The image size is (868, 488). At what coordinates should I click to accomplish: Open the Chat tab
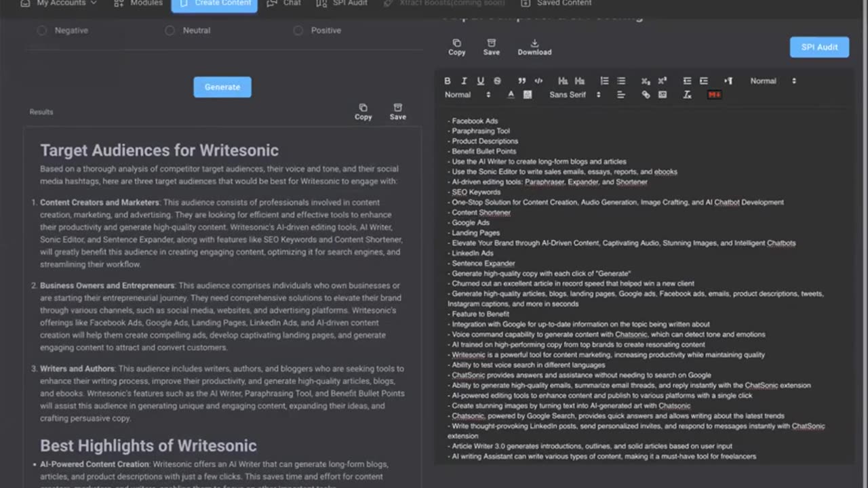click(284, 3)
